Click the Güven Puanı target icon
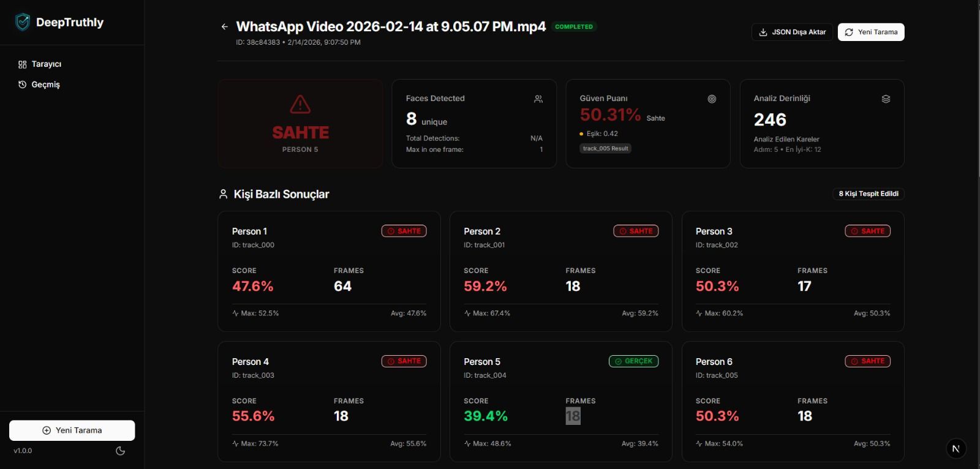980x469 pixels. coord(712,99)
